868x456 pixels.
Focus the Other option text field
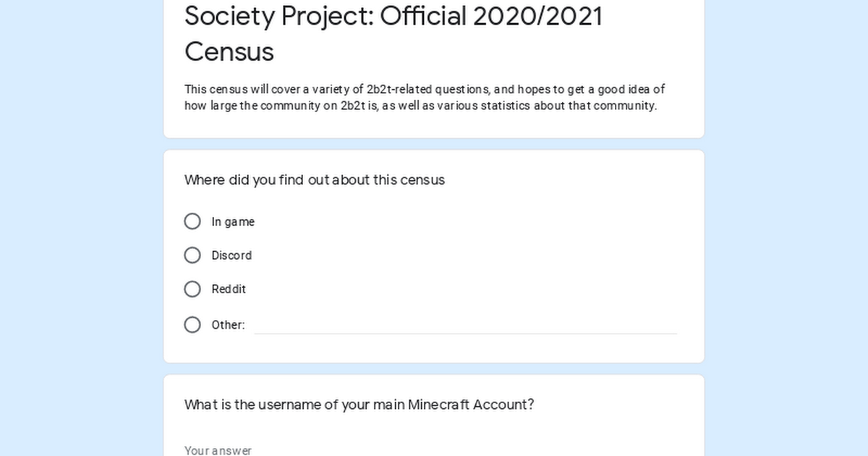coord(465,325)
